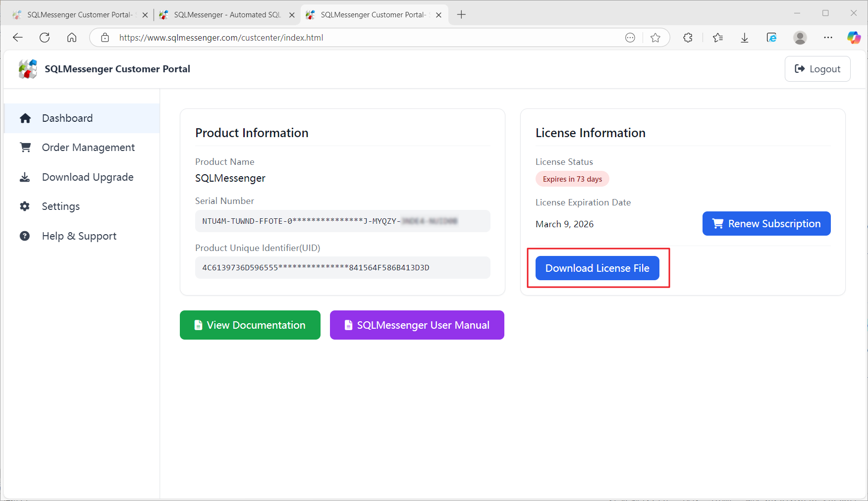Click the browser address bar URL

[x=221, y=38]
